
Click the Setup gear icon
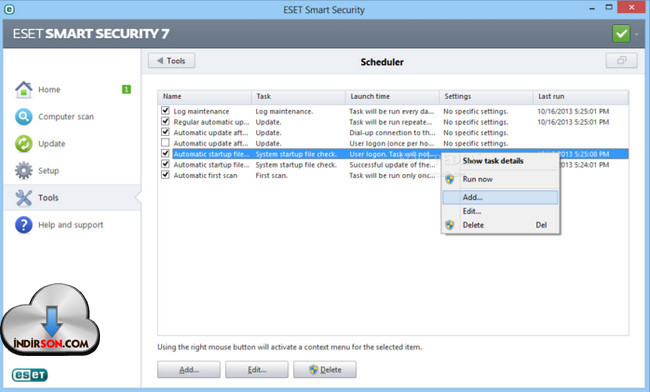[24, 170]
